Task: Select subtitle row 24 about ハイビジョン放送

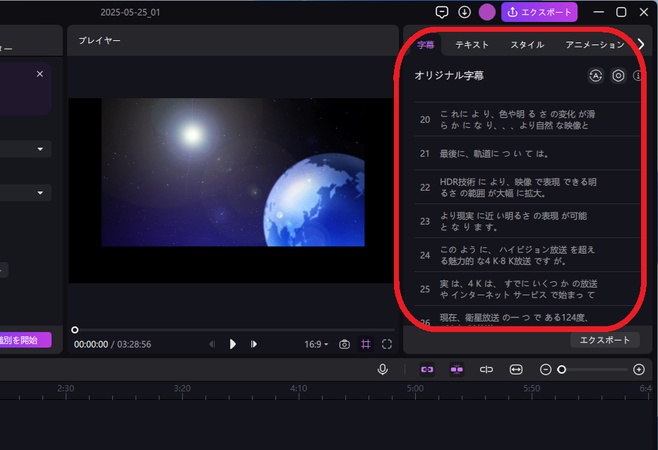Action: click(x=527, y=255)
